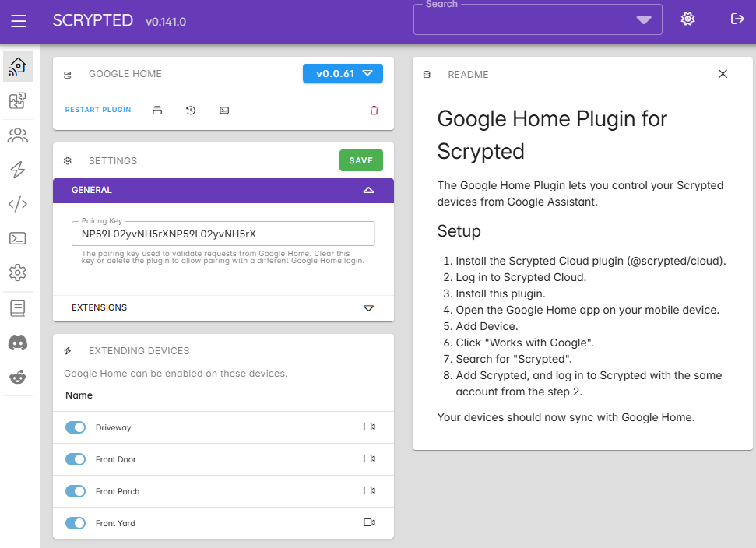Click the Pairing Key input field
This screenshot has width=756, height=548.
tap(223, 234)
